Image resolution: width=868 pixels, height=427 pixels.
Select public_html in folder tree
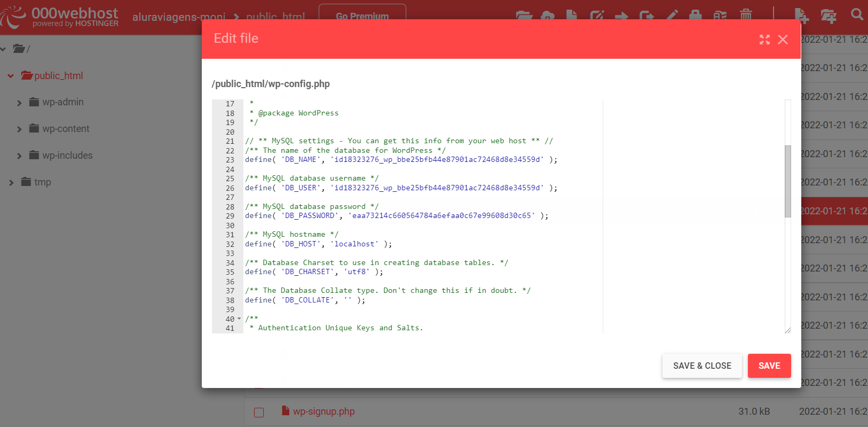[x=59, y=75]
